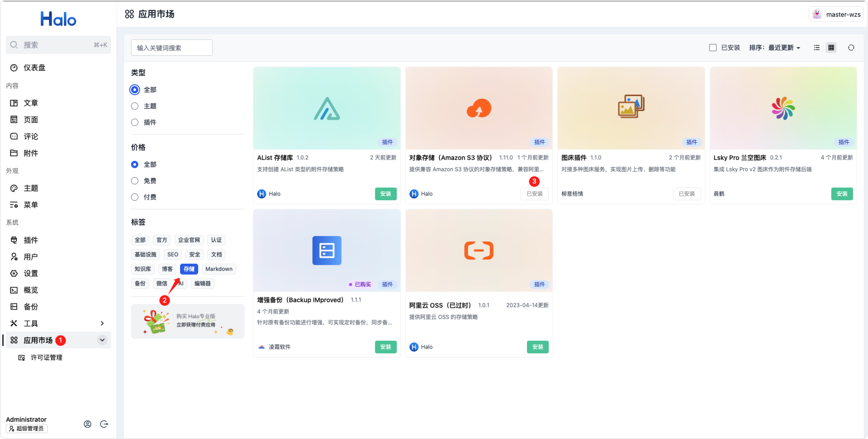This screenshot has width=868, height=439.
Task: Open the dashboard (仪表盘) icon
Action: coord(14,68)
